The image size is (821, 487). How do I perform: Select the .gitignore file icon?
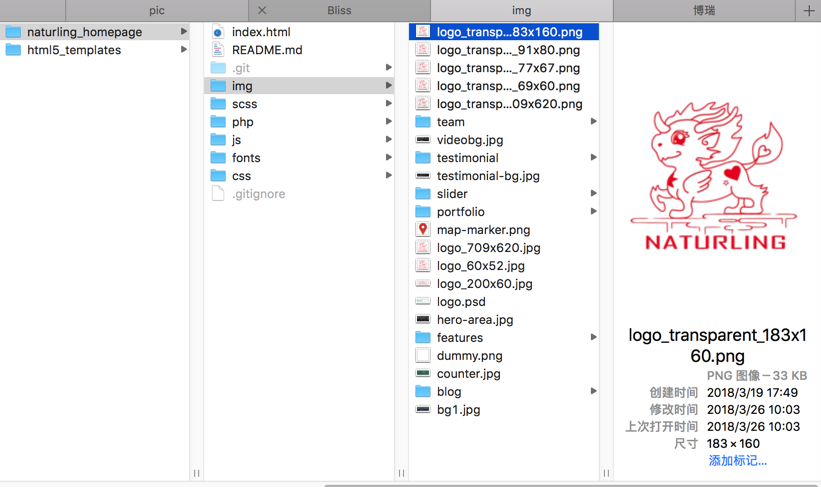coord(218,194)
